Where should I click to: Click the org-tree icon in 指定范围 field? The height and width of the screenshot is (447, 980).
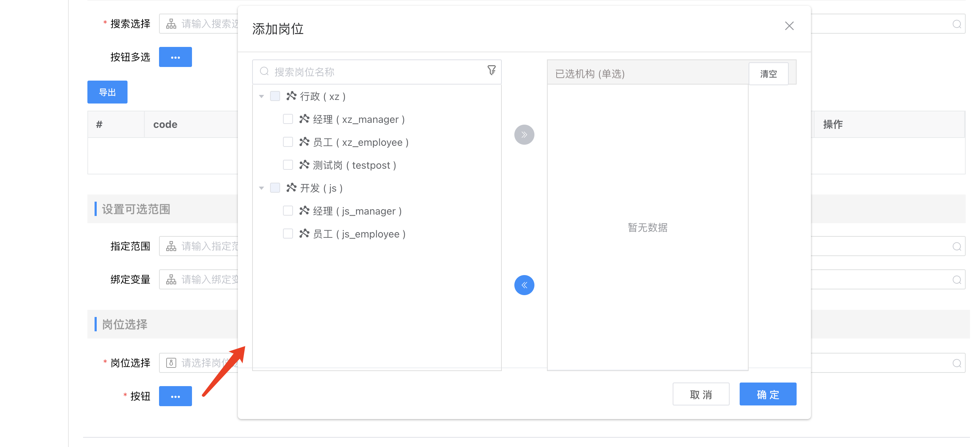(171, 246)
